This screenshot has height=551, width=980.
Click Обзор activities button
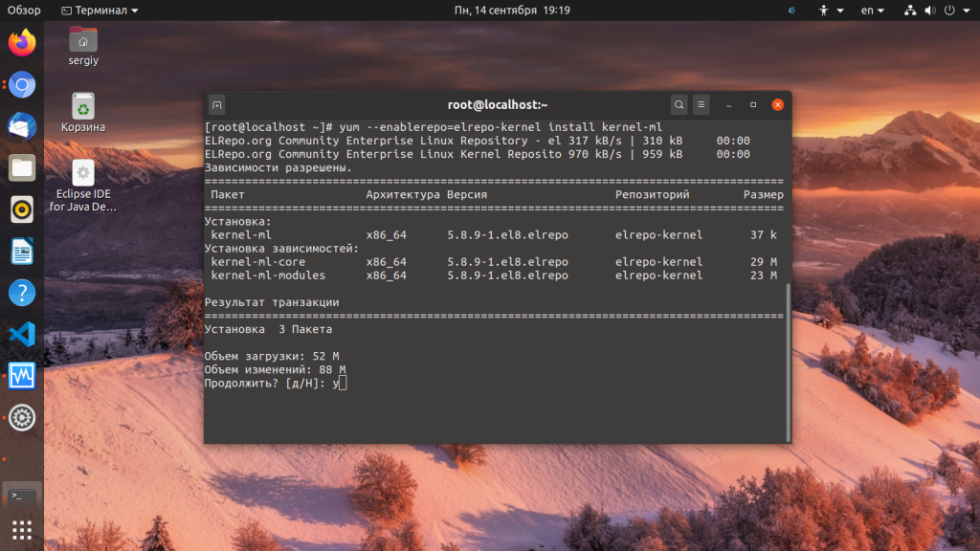point(24,10)
